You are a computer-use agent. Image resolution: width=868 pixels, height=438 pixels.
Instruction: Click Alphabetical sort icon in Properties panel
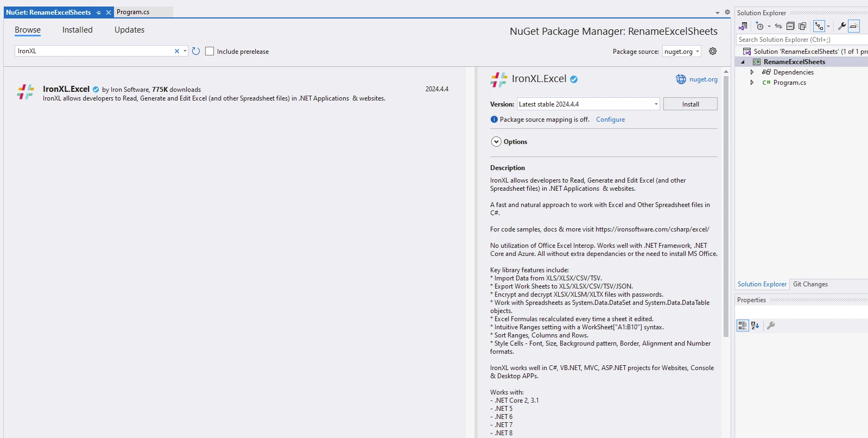pos(755,326)
